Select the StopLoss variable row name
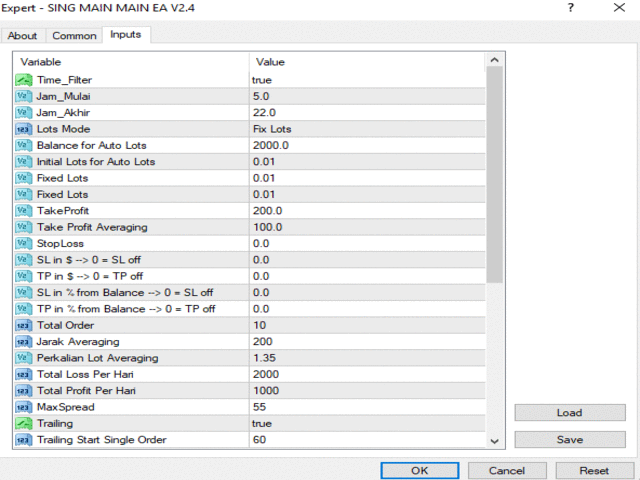640x480 pixels. point(60,244)
